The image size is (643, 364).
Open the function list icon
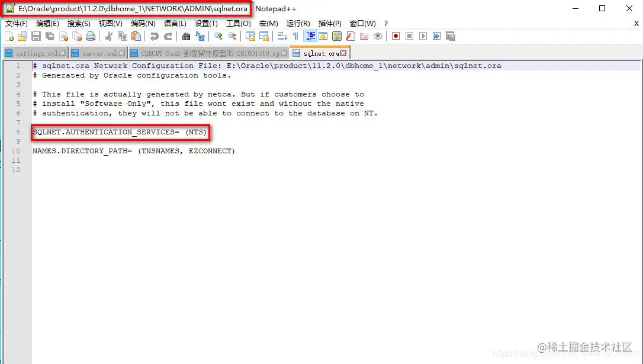351,37
